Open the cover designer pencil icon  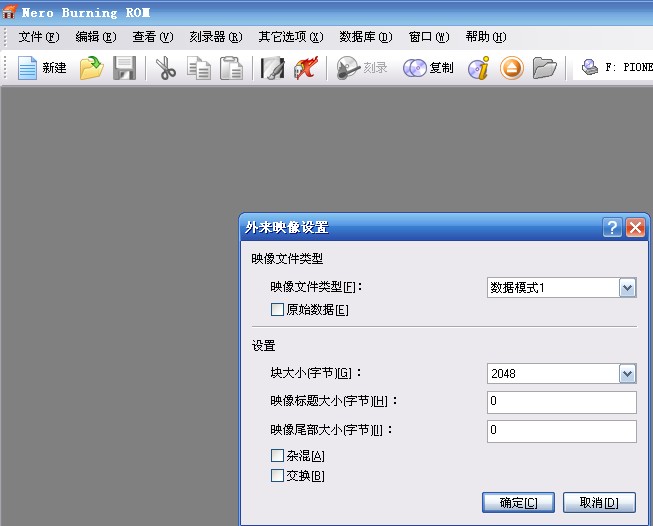coord(272,68)
